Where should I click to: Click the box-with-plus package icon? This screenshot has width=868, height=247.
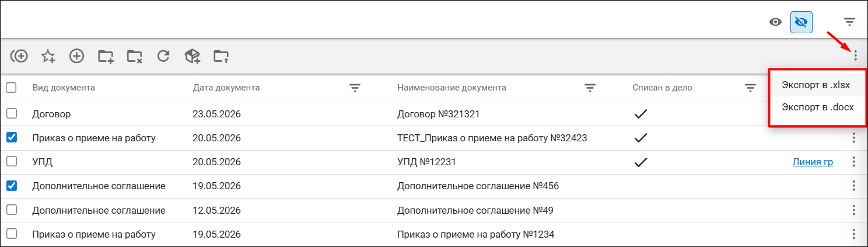tap(192, 56)
